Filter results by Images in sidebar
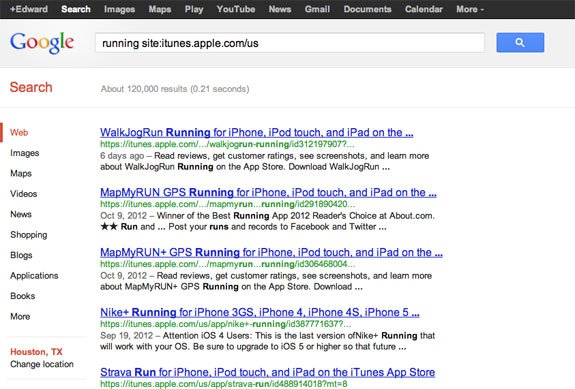Screen dimensions: 575x389 coord(25,153)
